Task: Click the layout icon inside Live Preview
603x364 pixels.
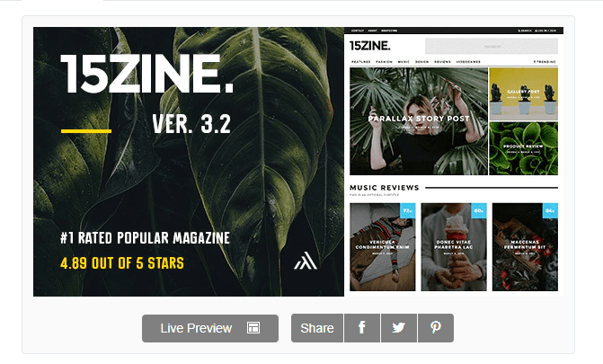Action: pos(253,327)
